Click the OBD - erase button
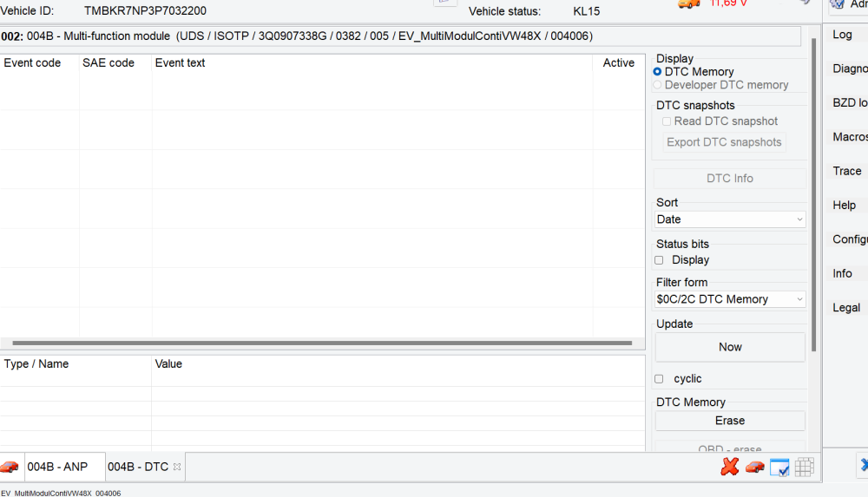This screenshot has width=868, height=497. tap(730, 447)
